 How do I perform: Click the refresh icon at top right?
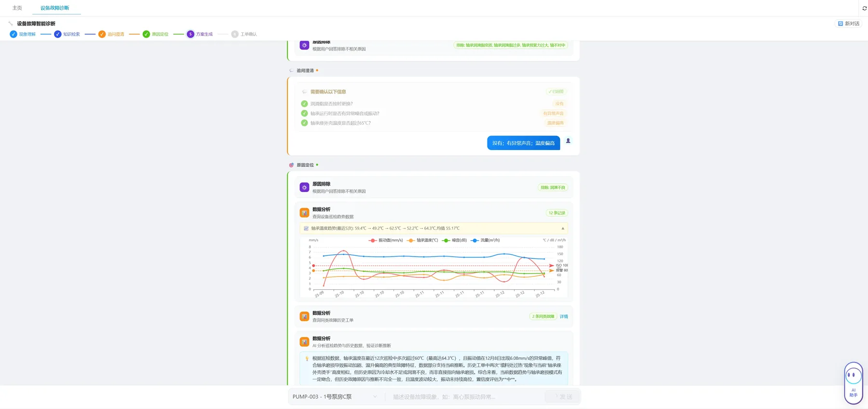[864, 8]
